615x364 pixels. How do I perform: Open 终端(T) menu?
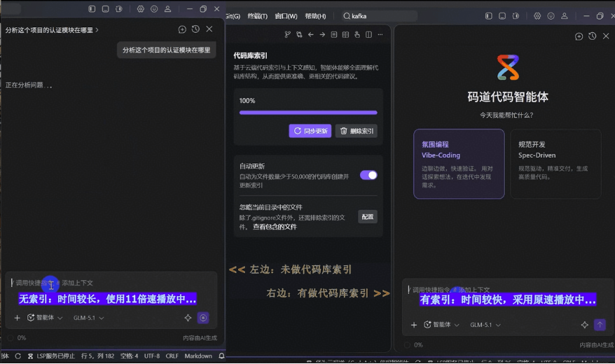click(257, 16)
